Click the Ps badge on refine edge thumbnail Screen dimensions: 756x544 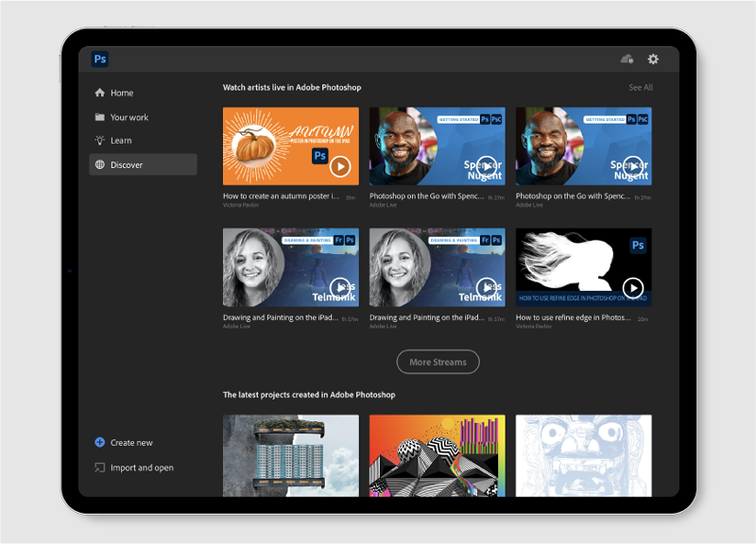638,246
